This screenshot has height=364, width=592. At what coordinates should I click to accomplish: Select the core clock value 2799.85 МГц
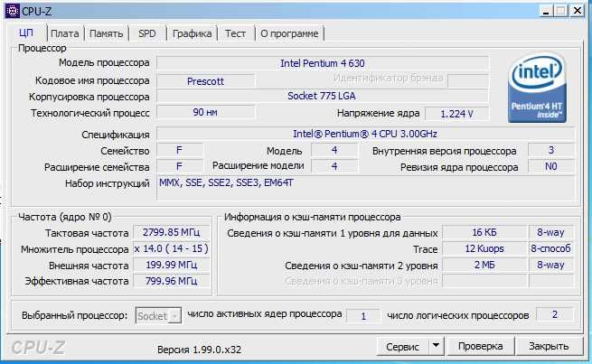pos(172,232)
